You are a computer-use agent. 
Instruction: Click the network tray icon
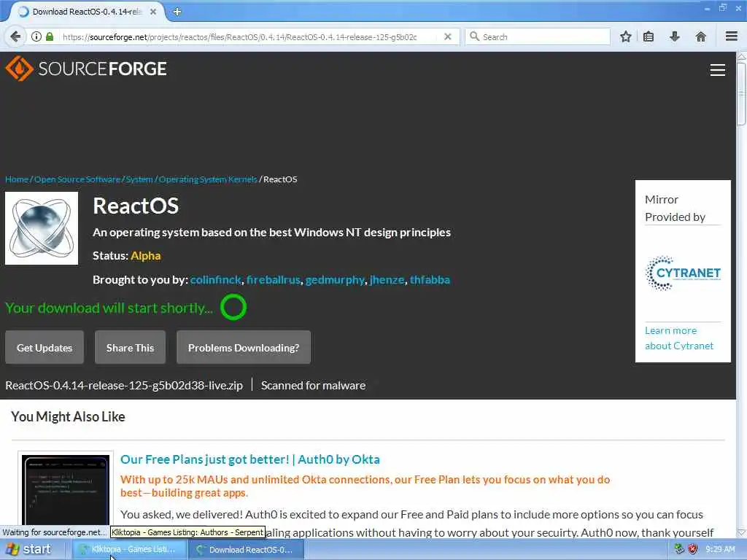coord(679,549)
